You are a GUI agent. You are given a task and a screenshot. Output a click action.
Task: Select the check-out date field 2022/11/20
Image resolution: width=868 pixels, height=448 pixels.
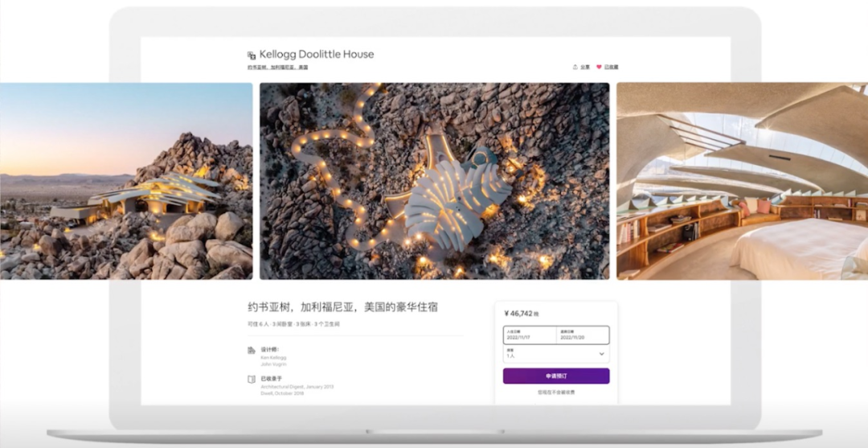coord(582,335)
